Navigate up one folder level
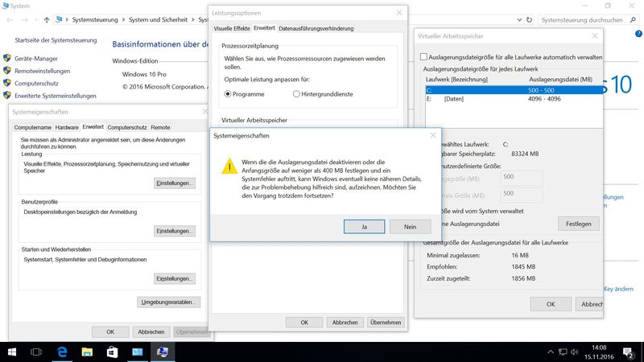Viewport: 644px width, 362px height. tap(47, 19)
